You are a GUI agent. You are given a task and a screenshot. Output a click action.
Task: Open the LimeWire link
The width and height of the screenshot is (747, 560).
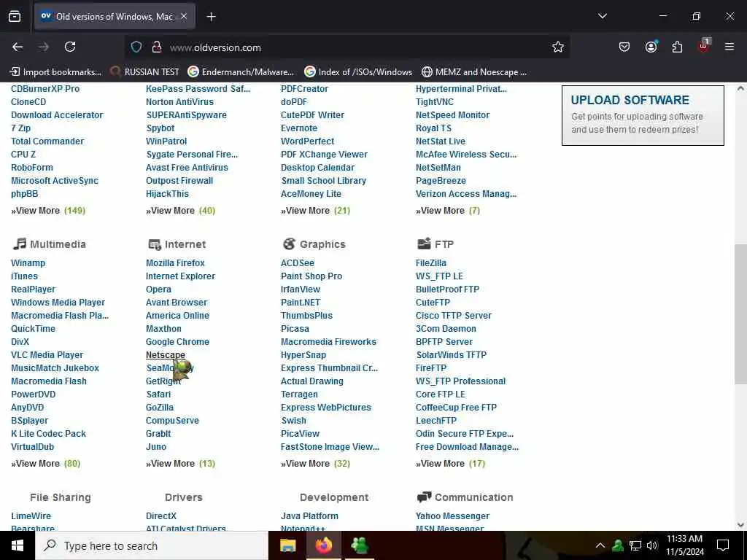pos(31,516)
